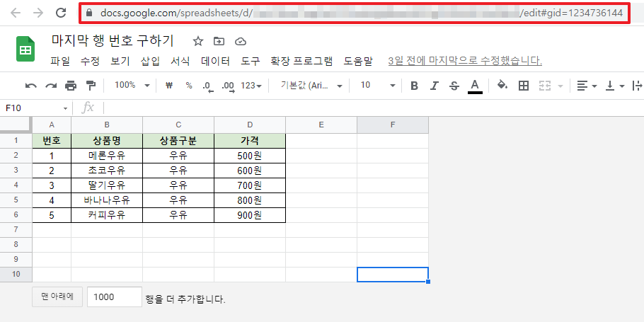Image resolution: width=644 pixels, height=322 pixels.
Task: Select the 900원 price cell
Action: (250, 215)
